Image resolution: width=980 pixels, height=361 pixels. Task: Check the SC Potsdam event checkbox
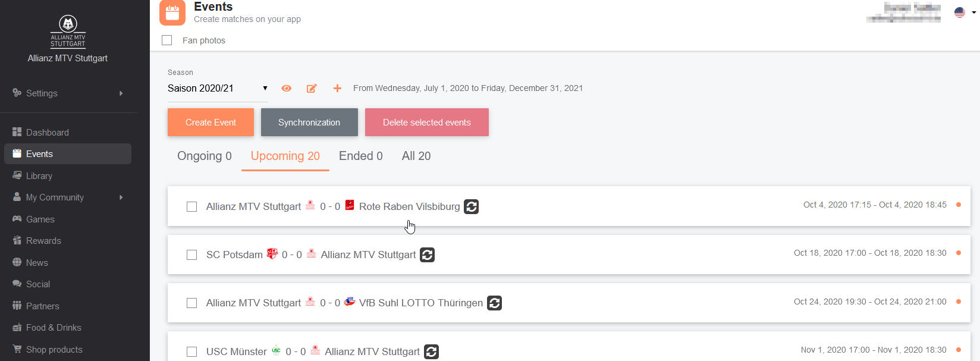pos(192,255)
